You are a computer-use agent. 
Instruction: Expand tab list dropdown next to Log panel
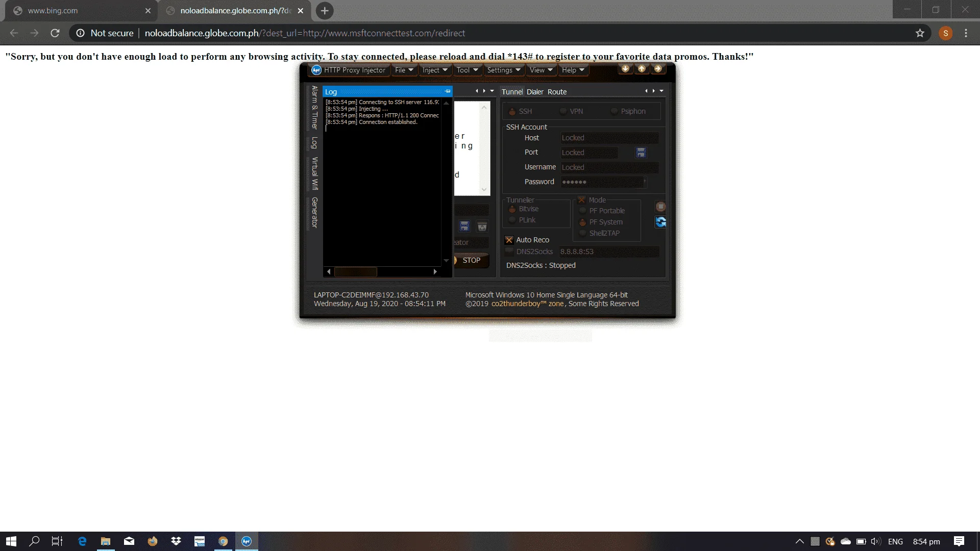(x=492, y=91)
